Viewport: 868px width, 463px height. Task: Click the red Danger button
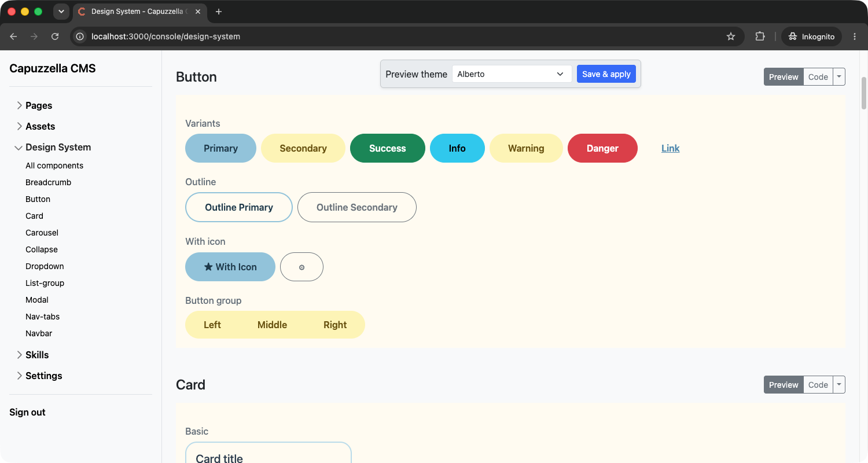(x=602, y=148)
